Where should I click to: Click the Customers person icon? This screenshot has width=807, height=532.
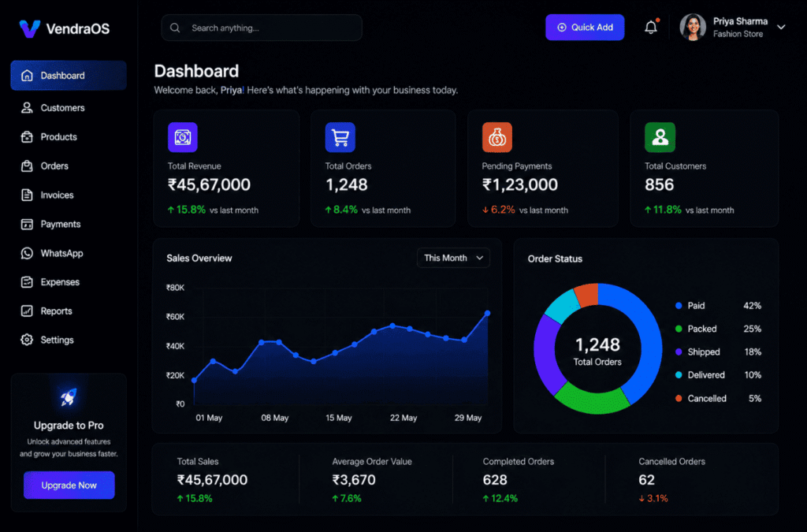[x=27, y=107]
